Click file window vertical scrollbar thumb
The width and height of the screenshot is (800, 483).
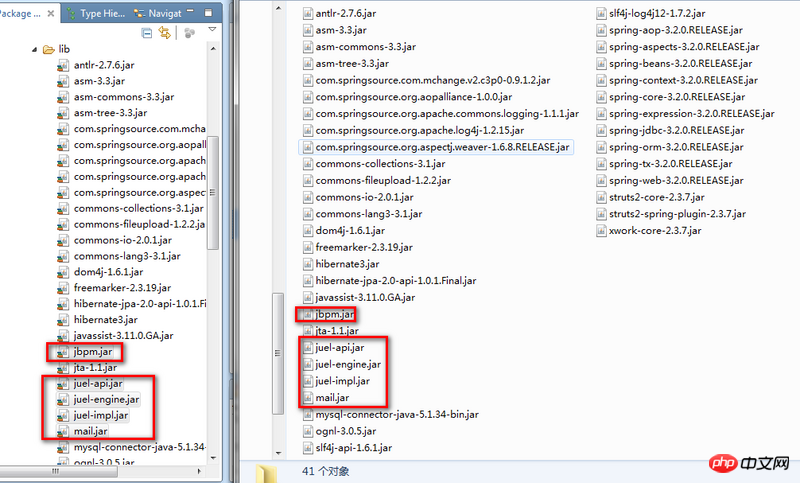[x=278, y=353]
